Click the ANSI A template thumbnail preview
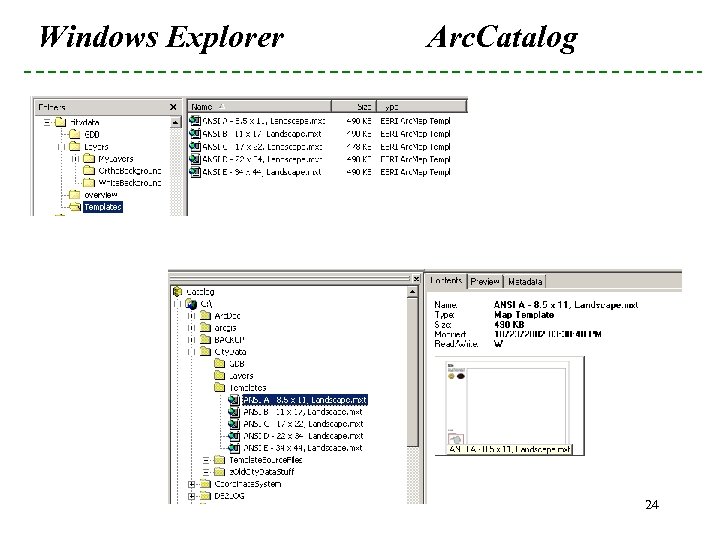The height and width of the screenshot is (540, 720). point(509,406)
